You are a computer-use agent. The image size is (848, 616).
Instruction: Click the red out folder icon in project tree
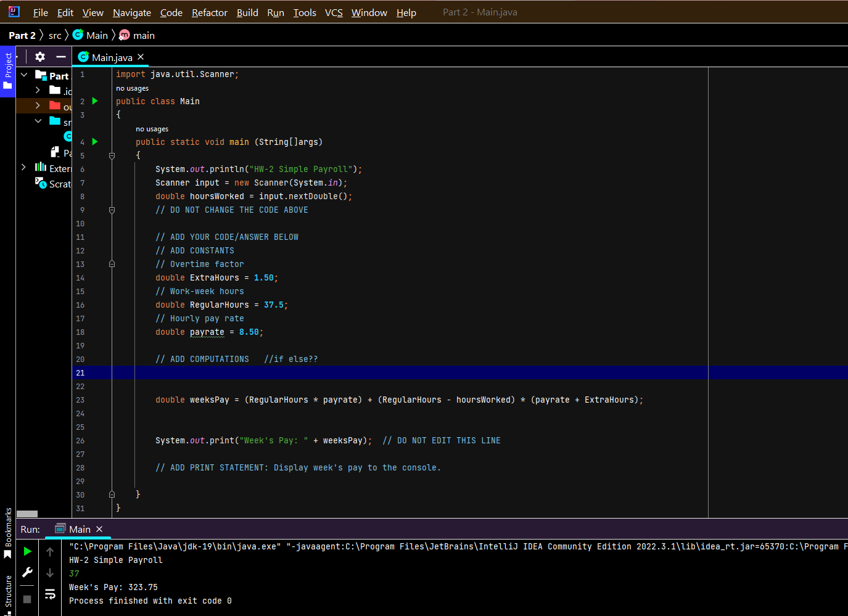pos(55,105)
